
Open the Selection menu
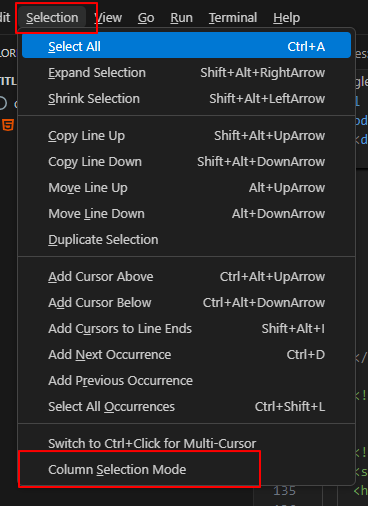click(x=52, y=18)
